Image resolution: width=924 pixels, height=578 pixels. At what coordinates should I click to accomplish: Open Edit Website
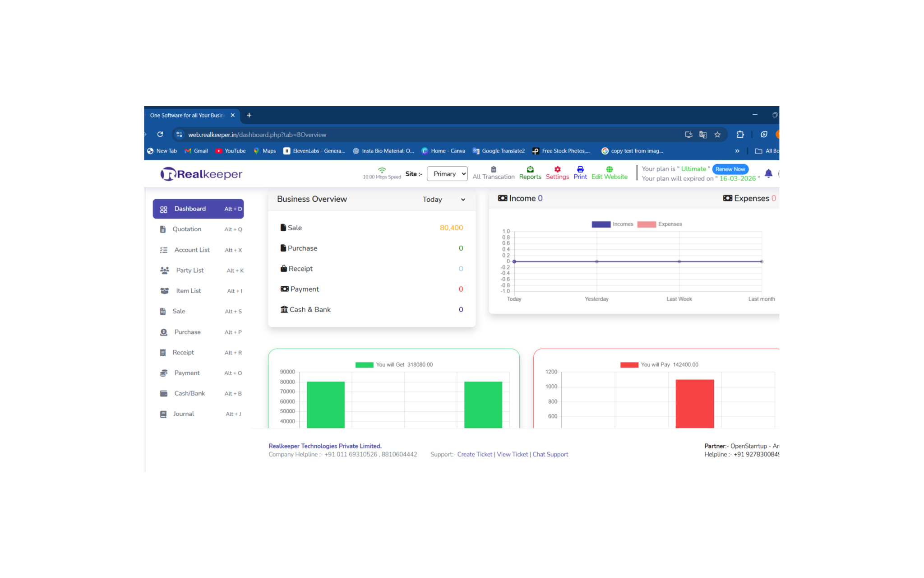pos(609,173)
